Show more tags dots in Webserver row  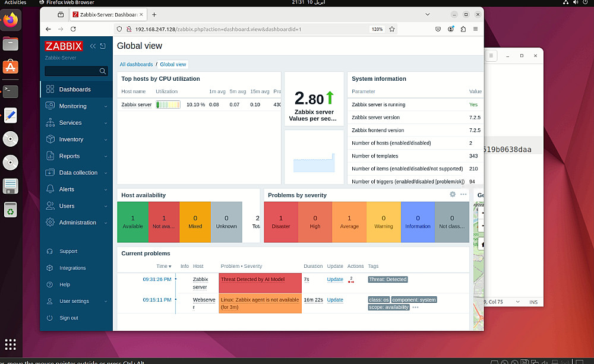pyautogui.click(x=415, y=307)
